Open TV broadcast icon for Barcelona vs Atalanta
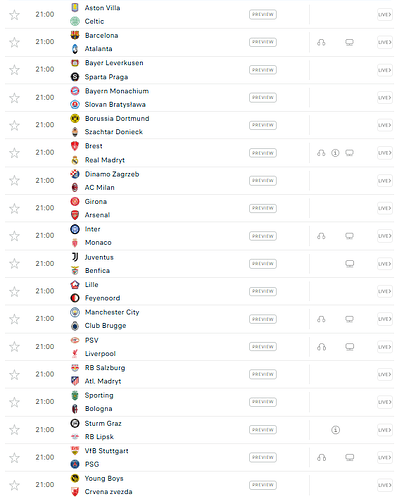This screenshot has width=397, height=499. 349,42
